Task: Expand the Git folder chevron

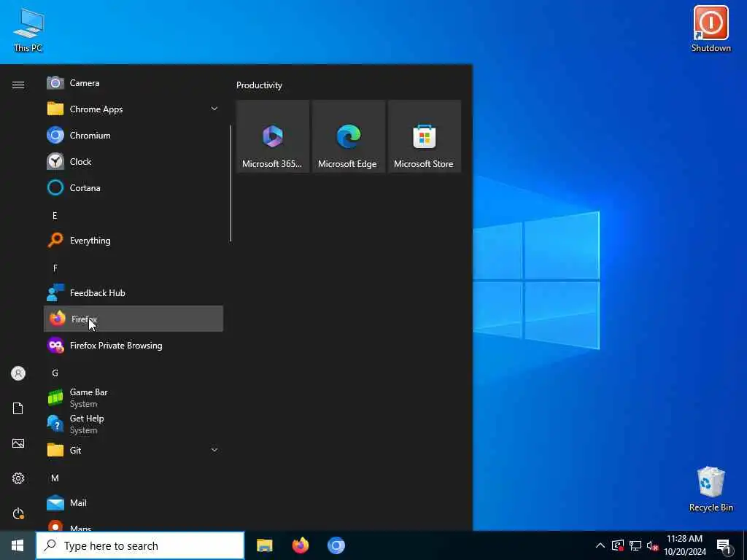Action: (x=214, y=450)
